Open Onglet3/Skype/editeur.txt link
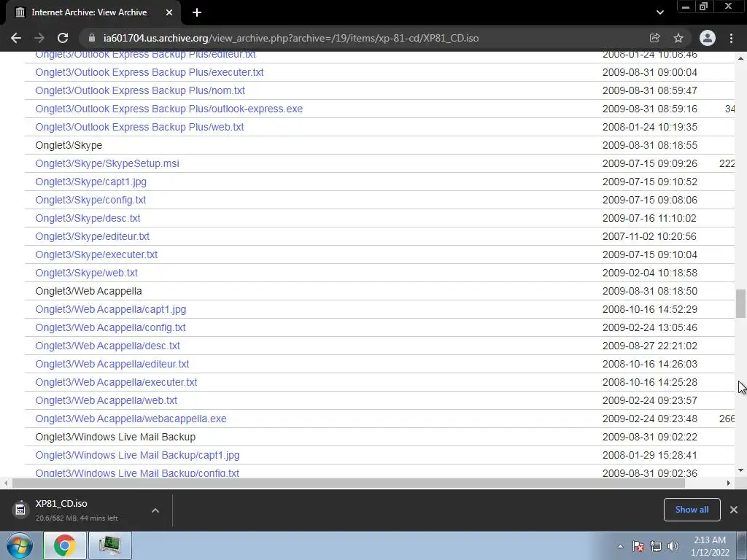747x560 pixels. (x=93, y=236)
